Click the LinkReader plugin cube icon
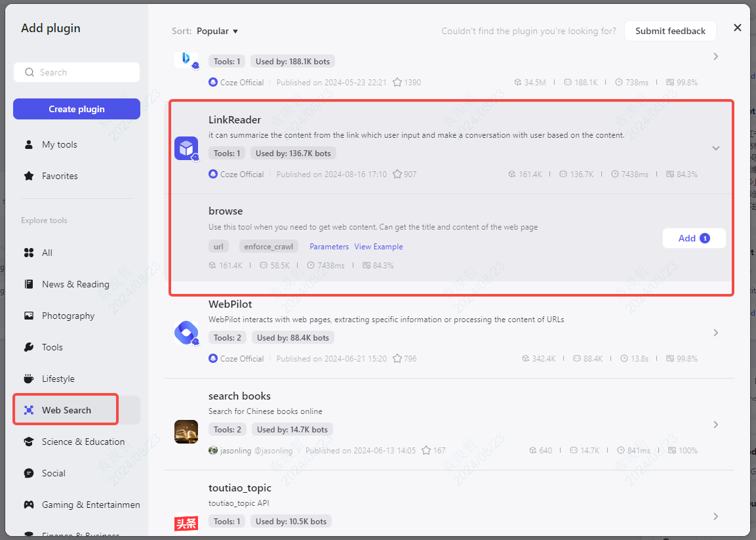 (186, 148)
